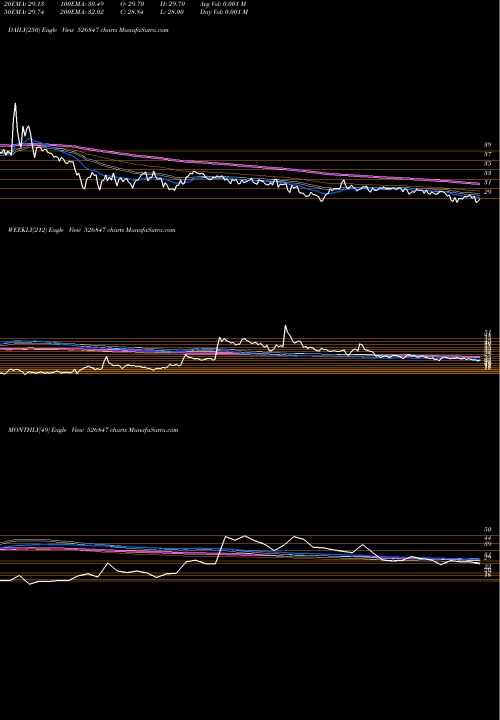Select the high price 'H:' value

click(172, 4)
